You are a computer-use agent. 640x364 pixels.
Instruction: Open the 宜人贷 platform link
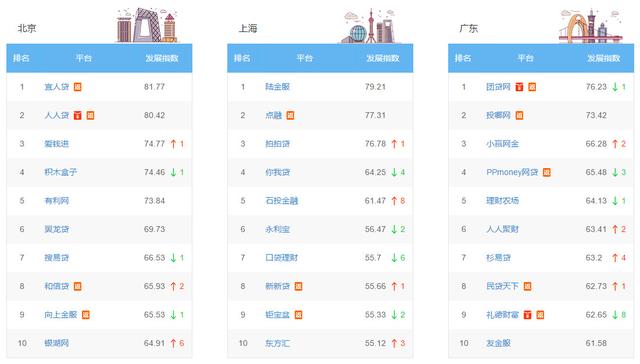point(57,87)
